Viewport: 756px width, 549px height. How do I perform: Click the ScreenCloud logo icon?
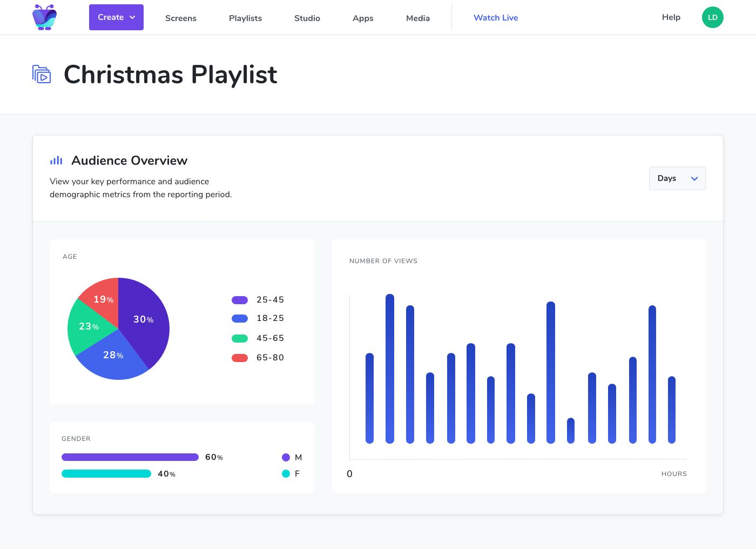(x=44, y=17)
